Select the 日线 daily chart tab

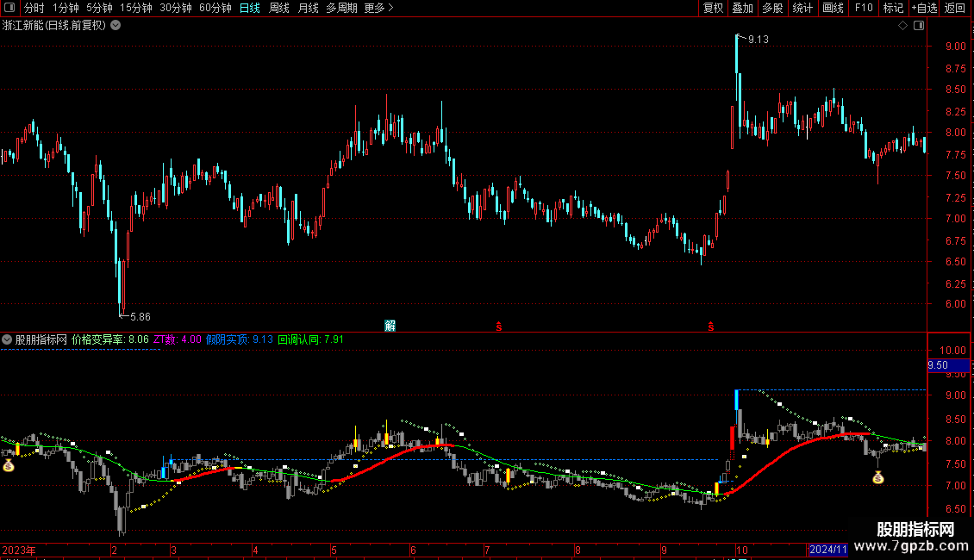250,8
